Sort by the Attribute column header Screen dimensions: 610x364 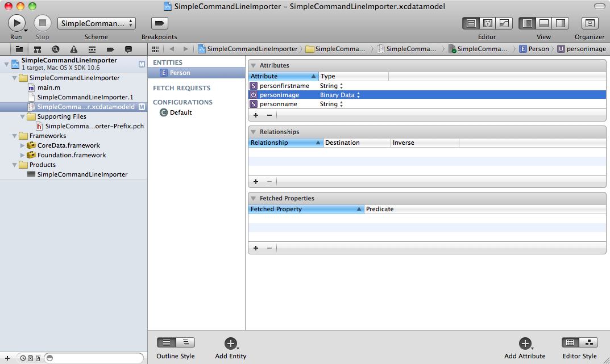[283, 76]
